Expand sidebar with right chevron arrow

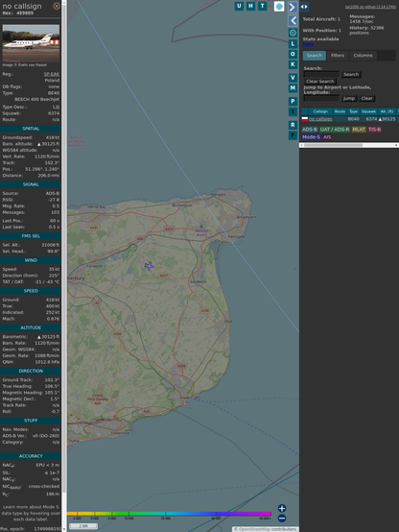point(293,7)
